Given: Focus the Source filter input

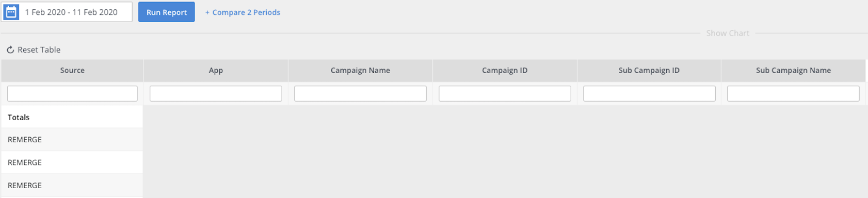Looking at the screenshot, I should pyautogui.click(x=72, y=93).
